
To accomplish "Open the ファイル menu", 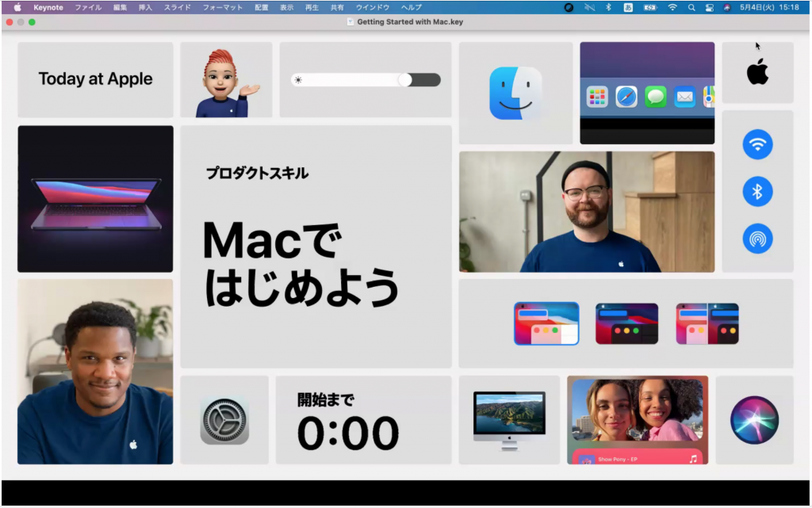I will coord(88,7).
